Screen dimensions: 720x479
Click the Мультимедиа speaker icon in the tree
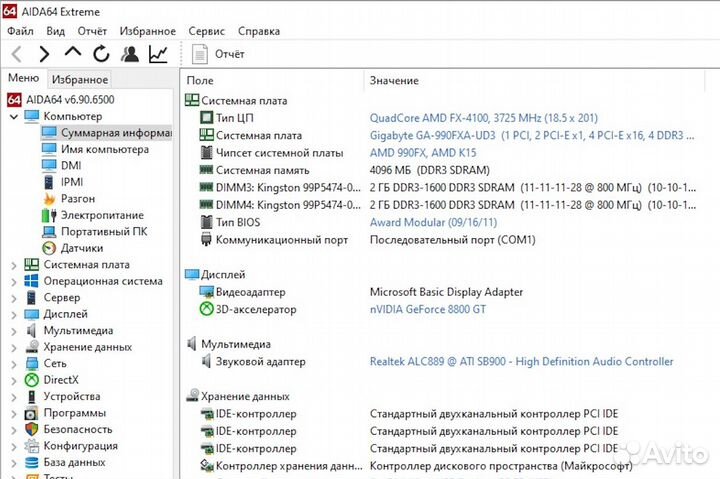pos(31,331)
